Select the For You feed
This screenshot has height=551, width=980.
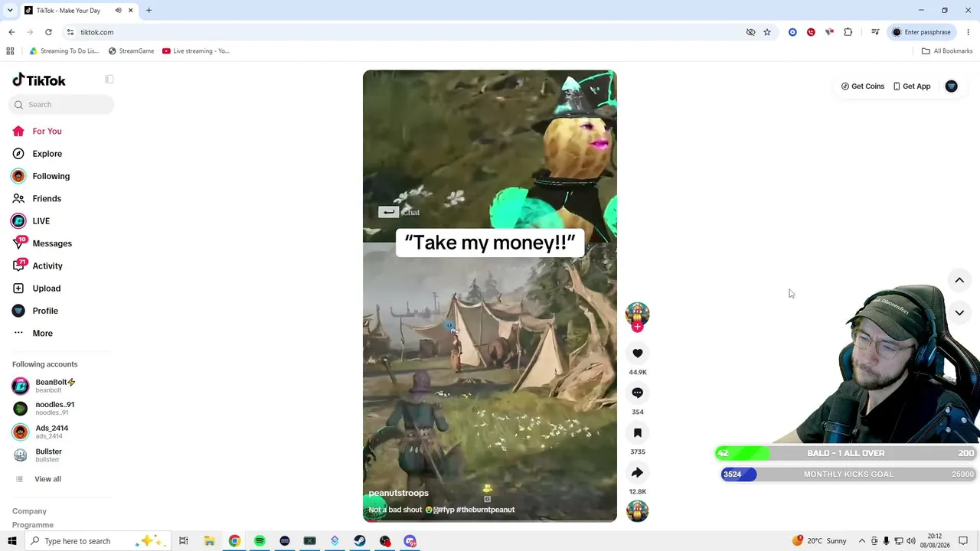pos(37,132)
